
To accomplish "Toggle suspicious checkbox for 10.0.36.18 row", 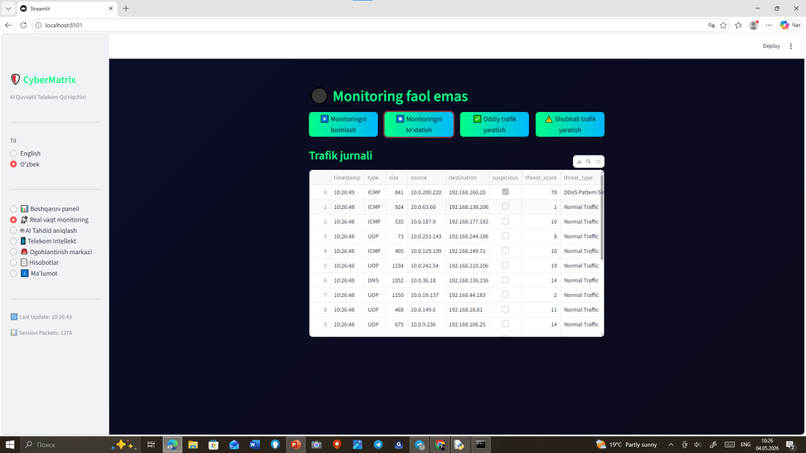I will (505, 280).
